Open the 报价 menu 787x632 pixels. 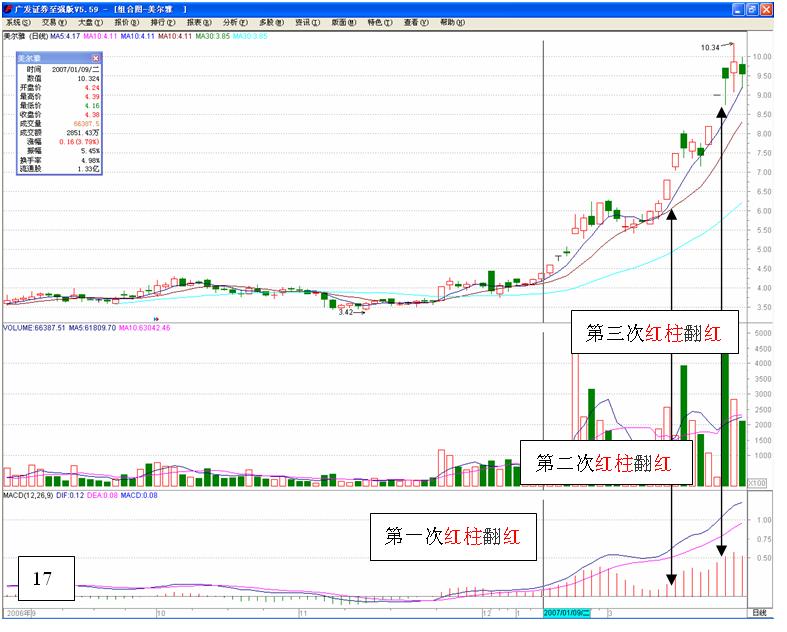(x=126, y=21)
